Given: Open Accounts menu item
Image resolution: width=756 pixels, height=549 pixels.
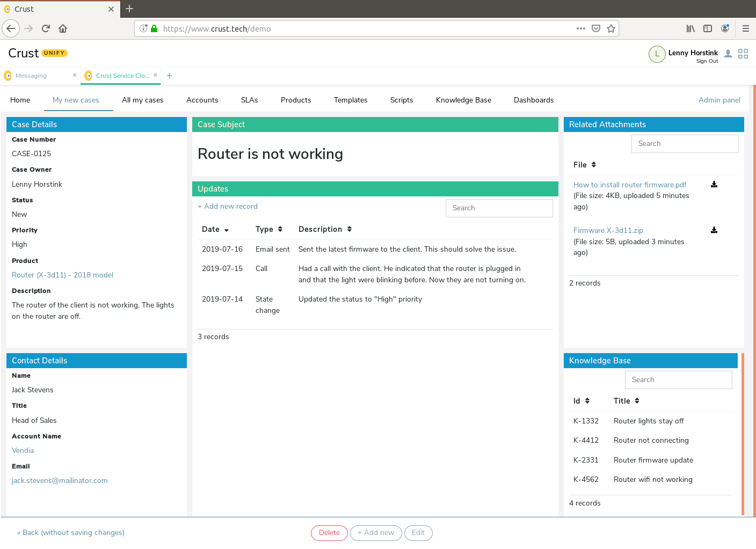Looking at the screenshot, I should pos(202,100).
